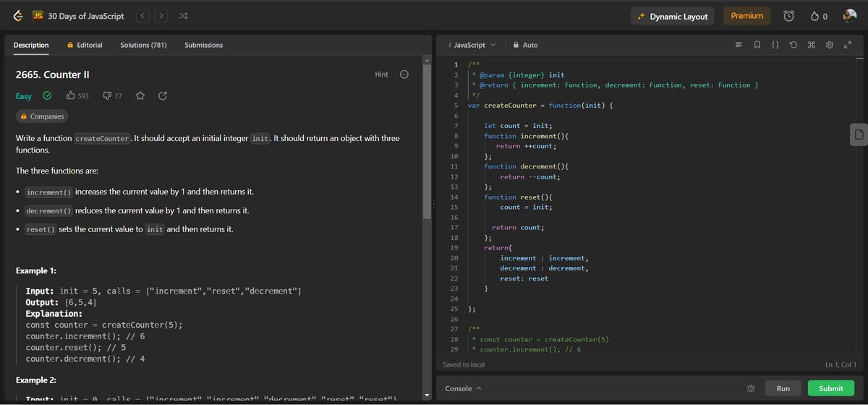
Task: Go to next problem arrow
Action: [161, 16]
